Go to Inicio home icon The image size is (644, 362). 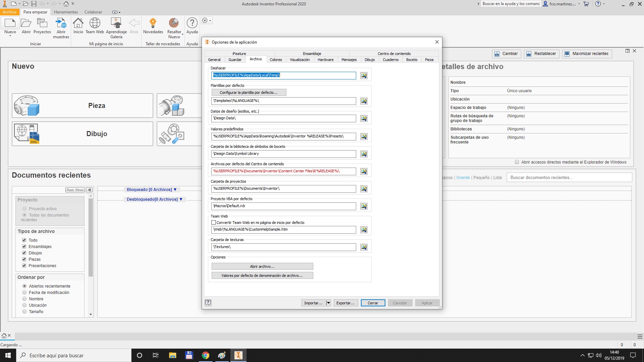click(78, 23)
